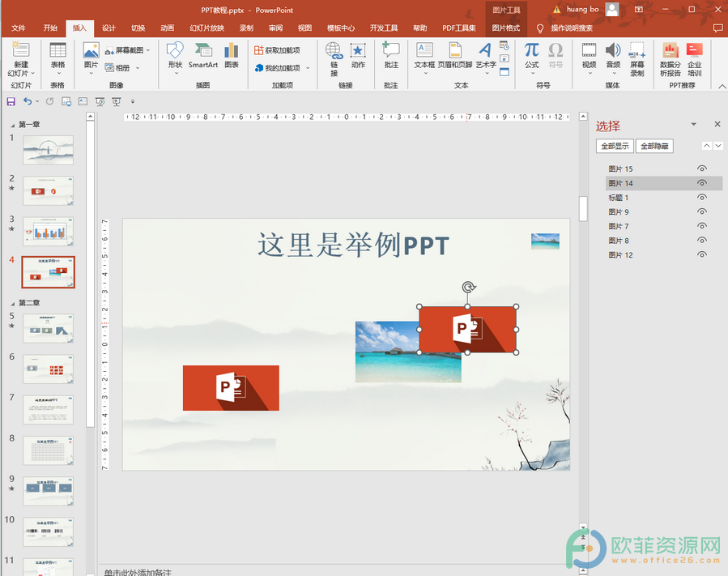Click the slide title 这里是举例PPT
This screenshot has width=728, height=576.
coord(353,245)
